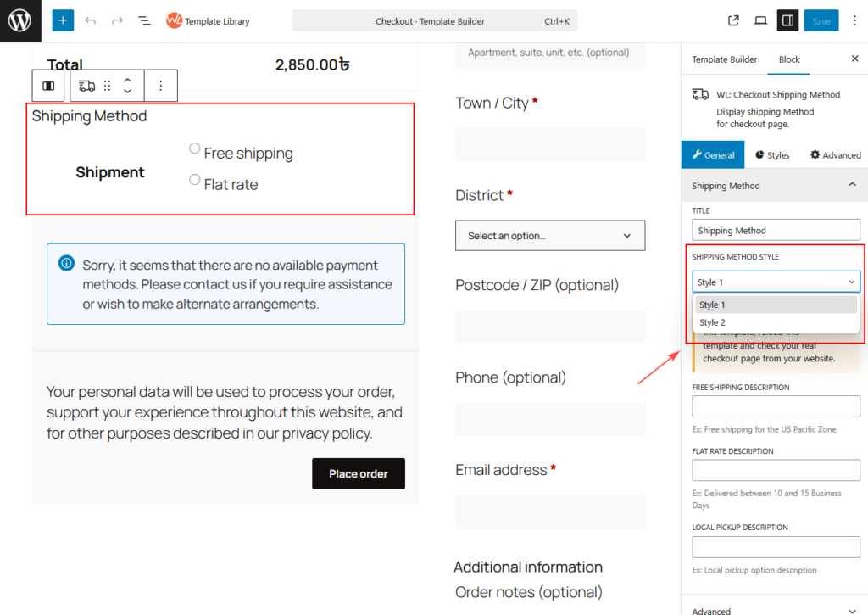Screen dimensions: 868x615
Task: Open block options three-dot menu
Action: [x=161, y=86]
